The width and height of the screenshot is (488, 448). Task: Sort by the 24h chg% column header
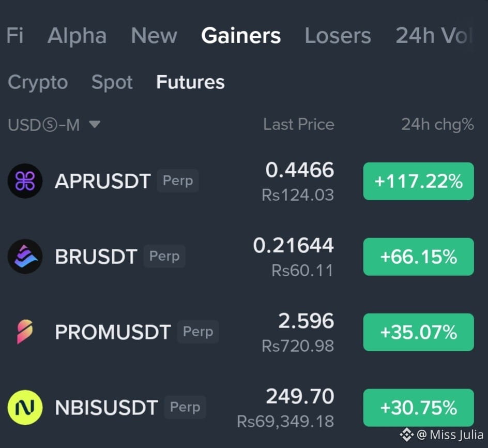[x=437, y=125]
